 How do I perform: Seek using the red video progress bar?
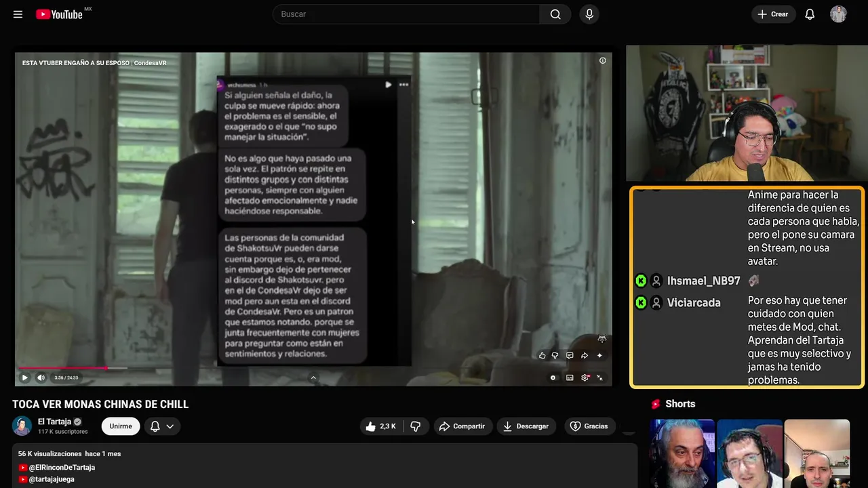pyautogui.click(x=313, y=368)
